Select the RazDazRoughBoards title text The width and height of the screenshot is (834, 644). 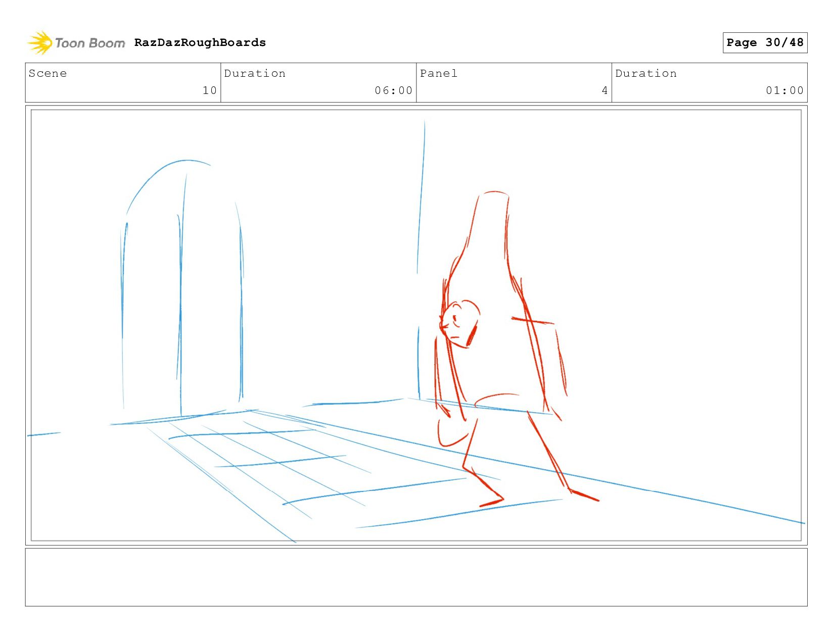pos(200,42)
